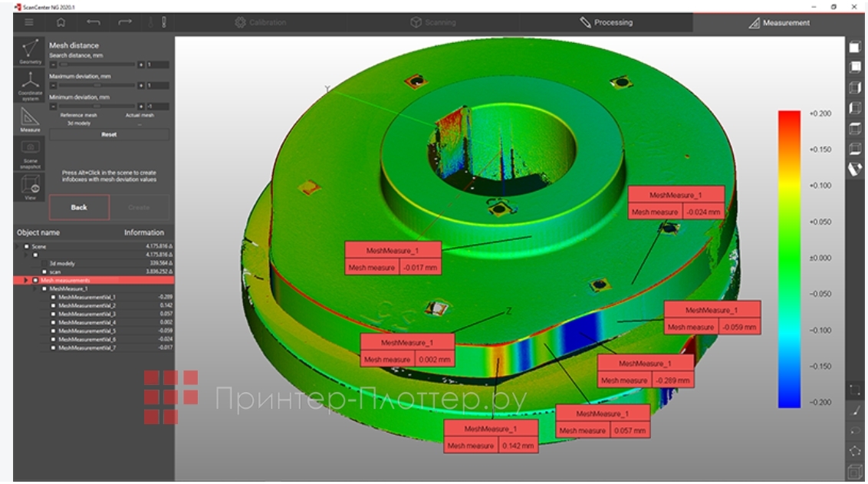Adjust the Maximum deviation slider
Viewport: 868px width, 484px height.
coord(96,85)
